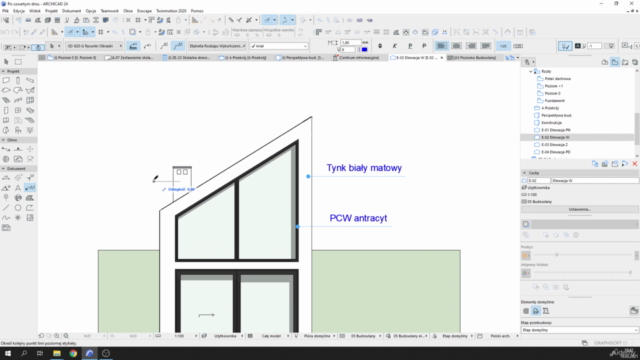
Task: Click the blue pen color swatch
Action: (364, 49)
